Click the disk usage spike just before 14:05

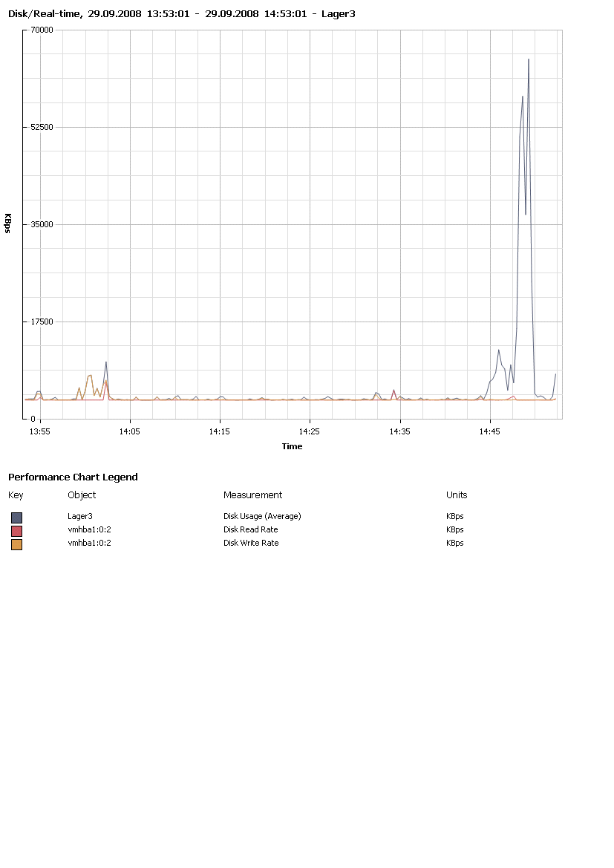105,362
